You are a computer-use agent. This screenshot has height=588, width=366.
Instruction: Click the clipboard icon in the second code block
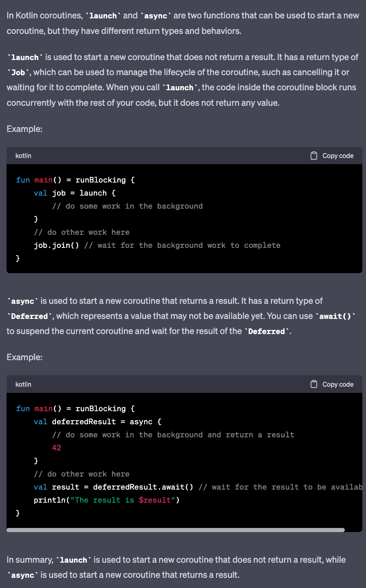coord(314,384)
